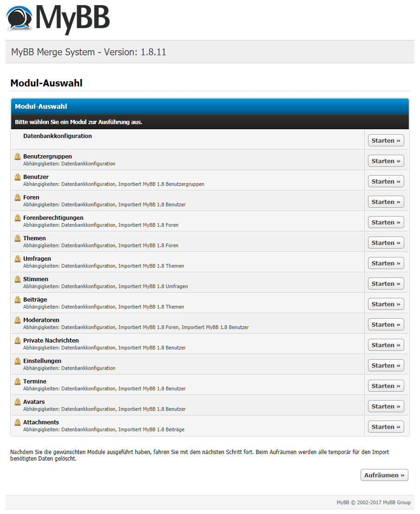Start the Einstellungen module
Viewport: 420px width, 514px height.
pyautogui.click(x=386, y=365)
